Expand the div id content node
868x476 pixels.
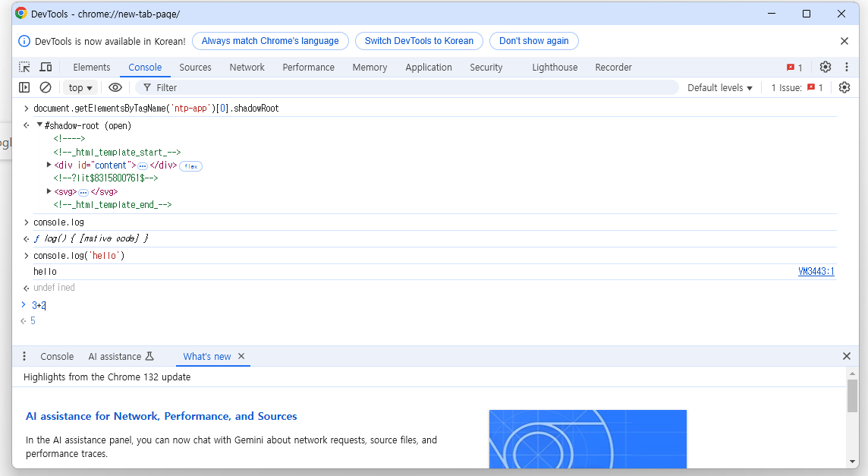tap(49, 165)
